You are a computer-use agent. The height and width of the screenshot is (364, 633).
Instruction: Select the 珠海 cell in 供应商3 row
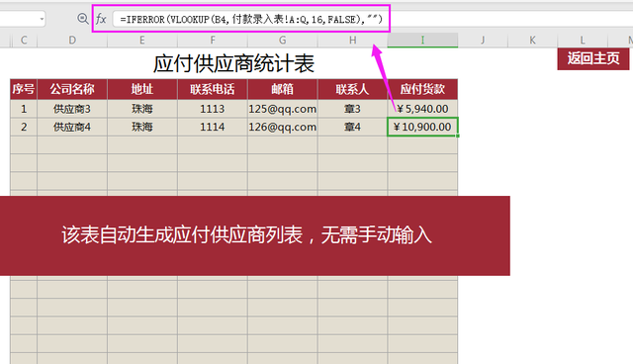pos(142,109)
